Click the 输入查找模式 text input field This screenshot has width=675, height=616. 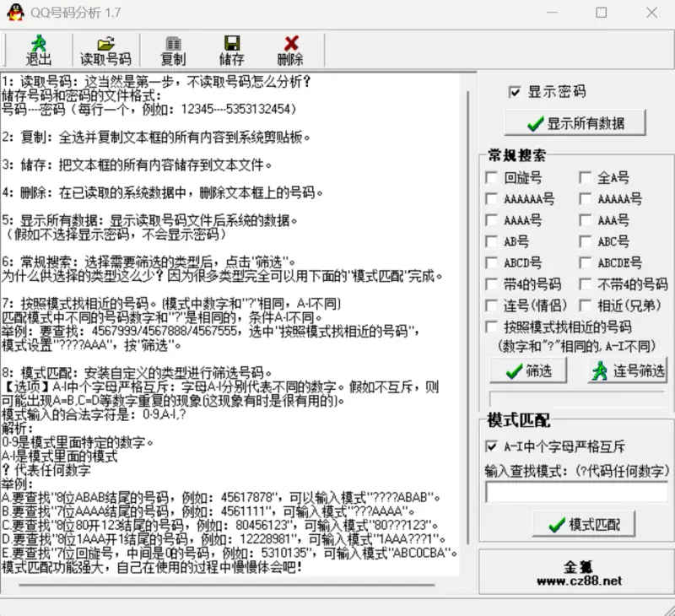pos(576,492)
